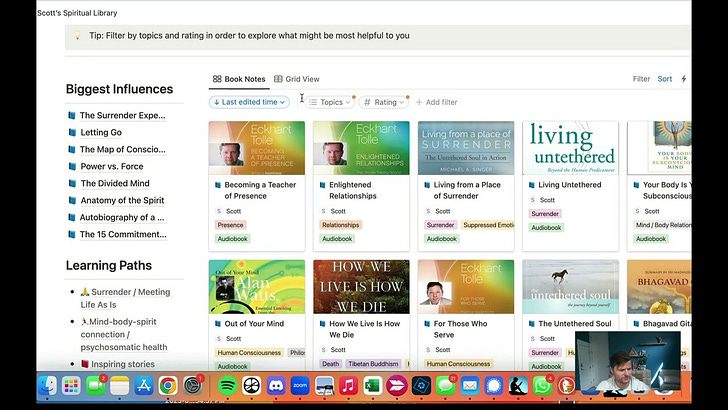728x410 pixels.
Task: Open Finder from the dock
Action: point(47,385)
